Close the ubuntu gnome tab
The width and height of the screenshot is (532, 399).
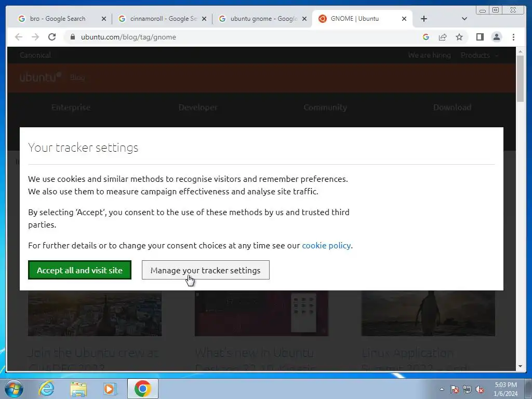tap(304, 19)
